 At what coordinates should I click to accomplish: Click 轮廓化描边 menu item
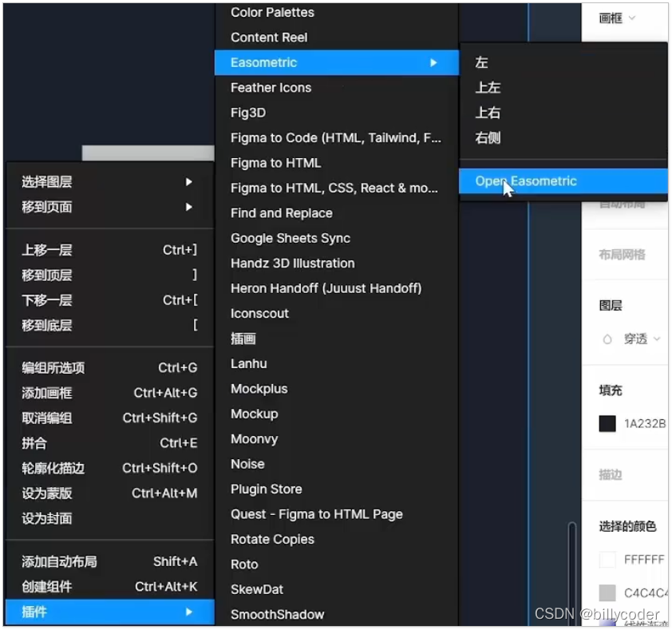pyautogui.click(x=109, y=468)
